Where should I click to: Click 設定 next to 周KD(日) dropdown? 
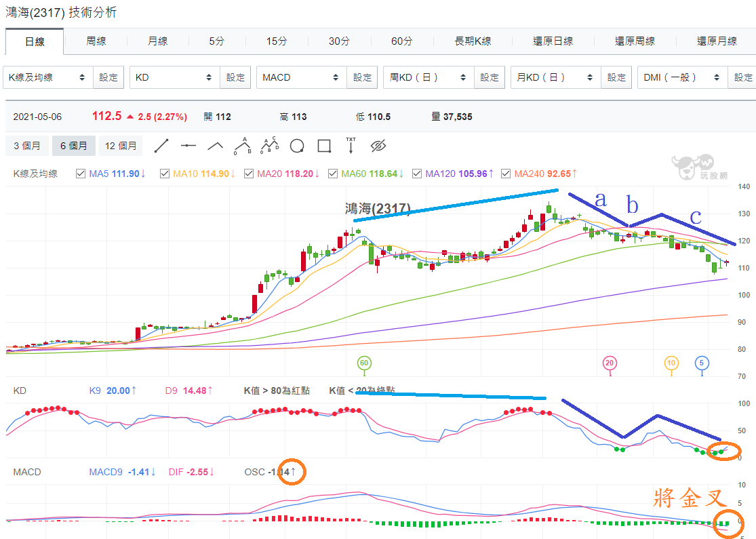click(490, 77)
